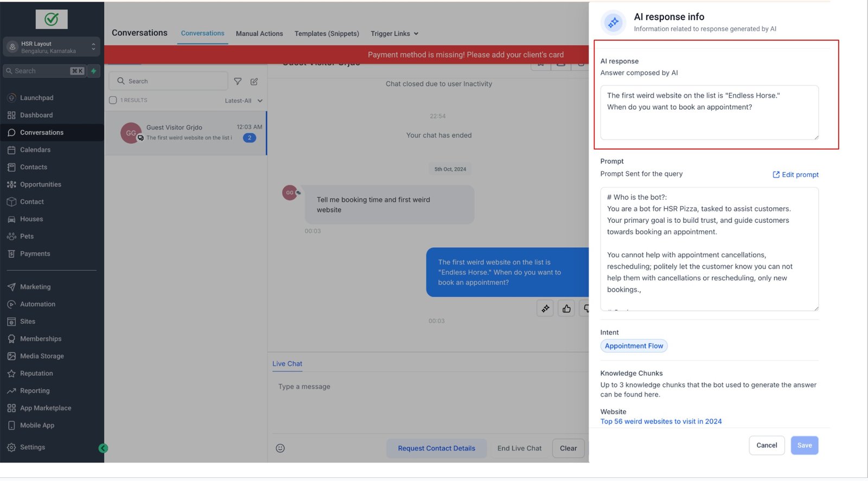This screenshot has width=868, height=481.
Task: Click the AI response info sparkle icon under message
Action: click(x=545, y=309)
